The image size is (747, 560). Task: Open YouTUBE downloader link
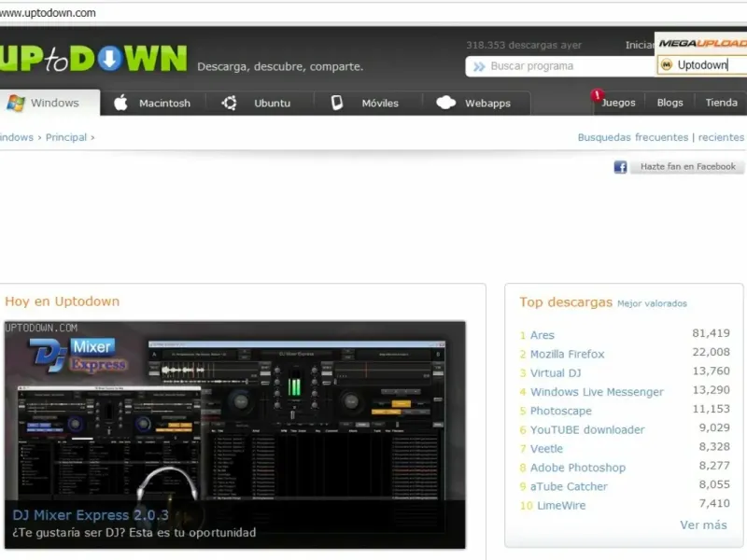coord(587,430)
